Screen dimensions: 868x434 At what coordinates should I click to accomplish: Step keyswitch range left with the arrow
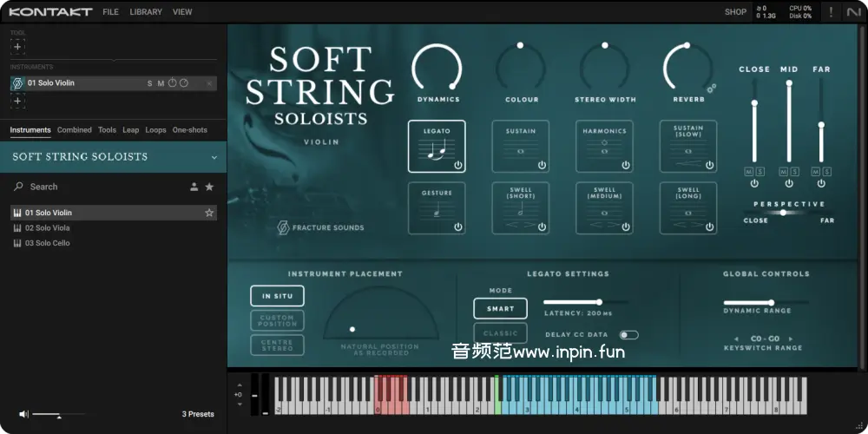click(737, 339)
